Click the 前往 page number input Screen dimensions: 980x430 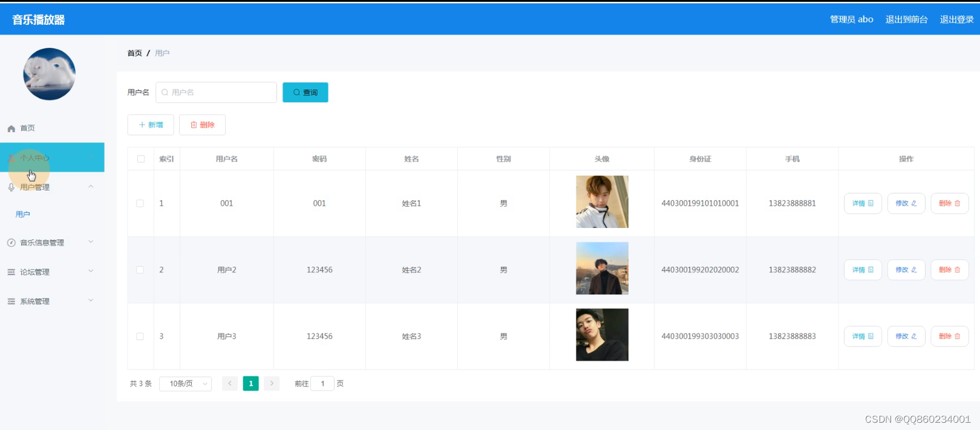(322, 383)
